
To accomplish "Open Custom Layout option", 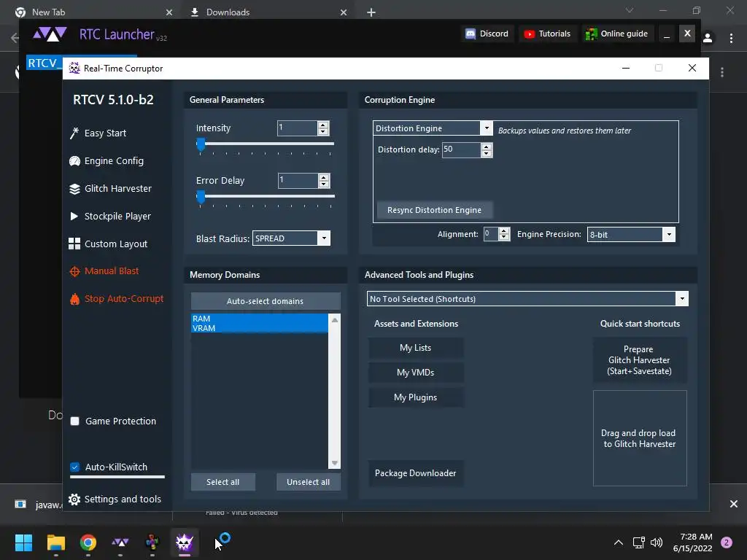I will 116,244.
